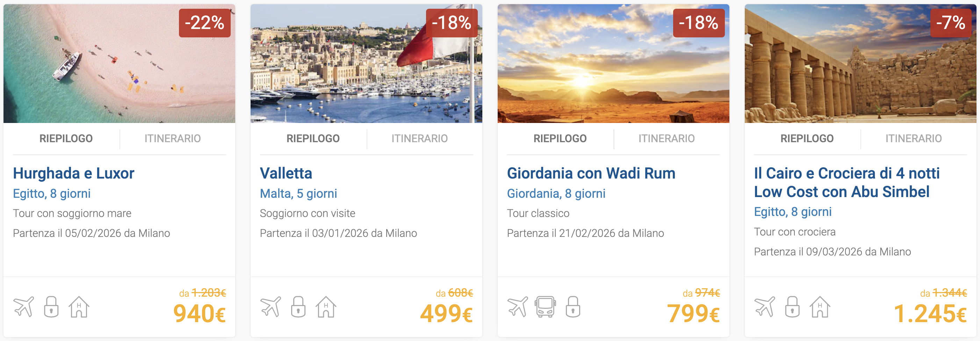The image size is (980, 341).
Task: Click the airplane icon on Il Cairo cruise card
Action: pyautogui.click(x=765, y=306)
